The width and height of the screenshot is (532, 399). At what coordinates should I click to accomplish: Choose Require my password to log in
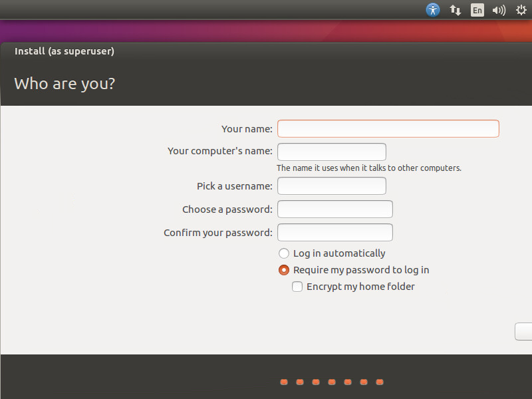284,270
